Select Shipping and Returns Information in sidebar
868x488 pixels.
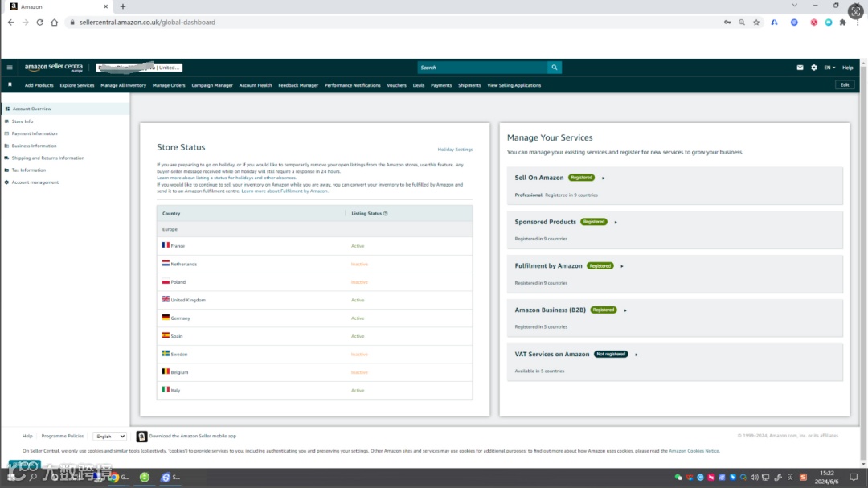coord(48,158)
